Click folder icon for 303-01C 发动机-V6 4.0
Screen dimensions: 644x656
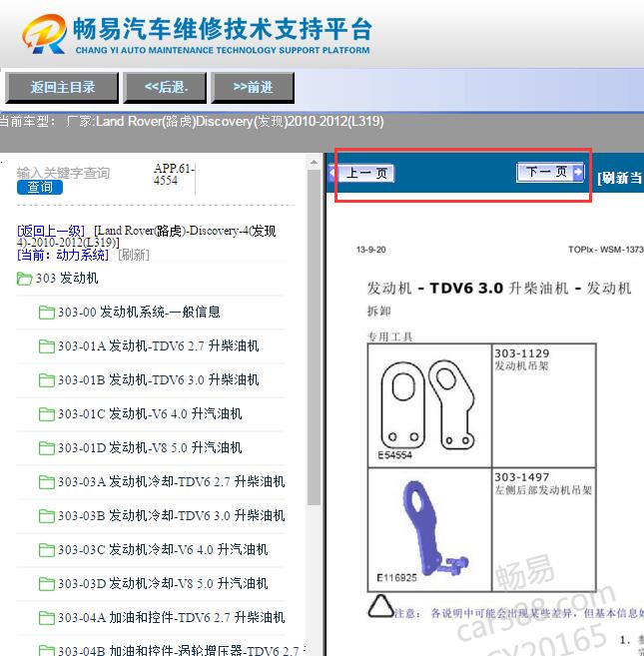coord(47,413)
